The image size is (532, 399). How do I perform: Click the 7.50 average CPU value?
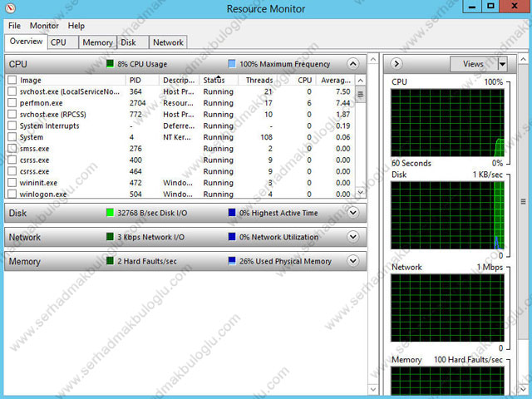pyautogui.click(x=343, y=91)
